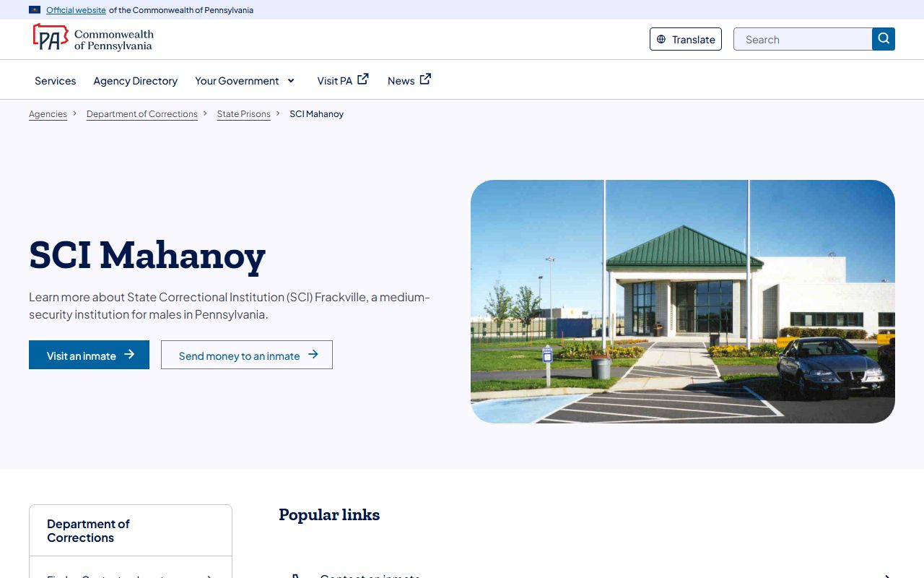Click the Visit an inmate button

89,355
